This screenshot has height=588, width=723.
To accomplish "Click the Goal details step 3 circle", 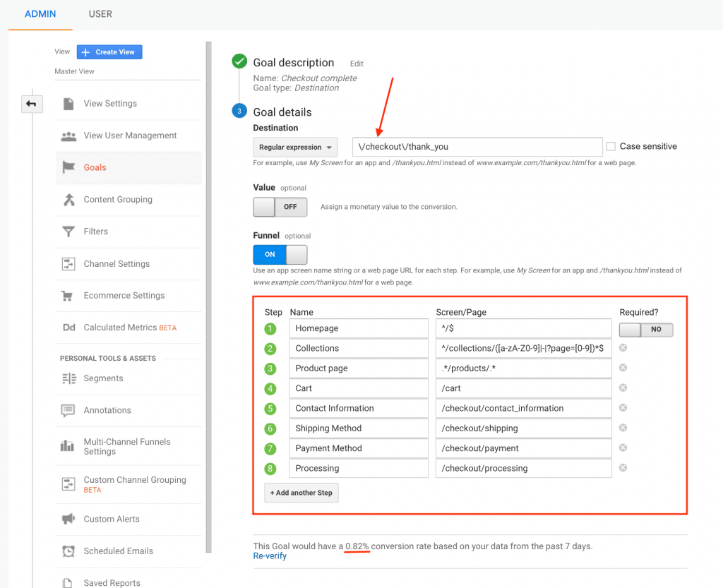I will (239, 111).
